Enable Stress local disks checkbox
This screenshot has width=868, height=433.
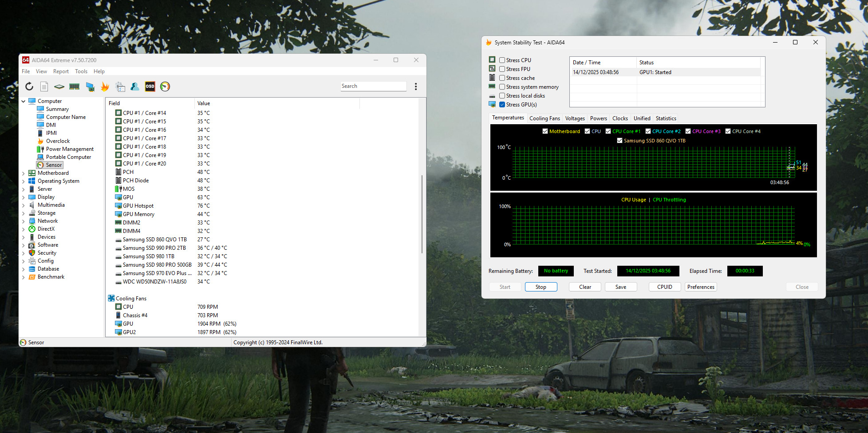click(502, 96)
